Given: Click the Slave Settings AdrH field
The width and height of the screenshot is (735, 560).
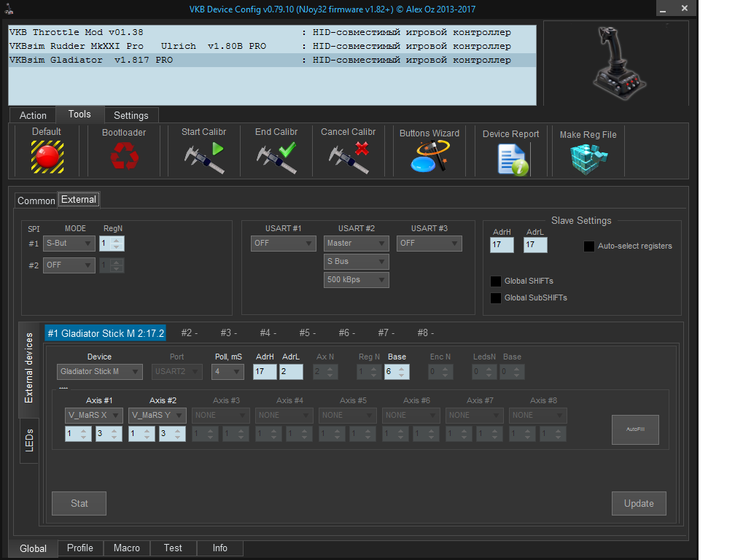Looking at the screenshot, I should click(x=502, y=244).
